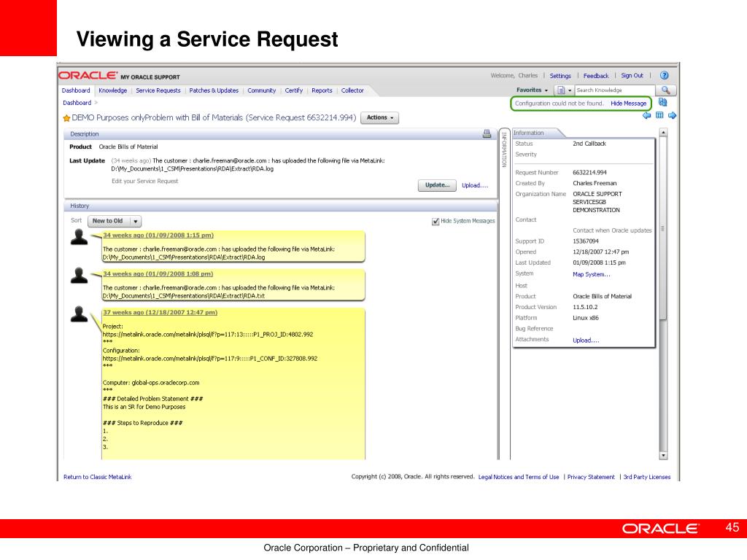This screenshot has height=560, width=747.
Task: Click the magnifier search icon
Action: tap(665, 90)
